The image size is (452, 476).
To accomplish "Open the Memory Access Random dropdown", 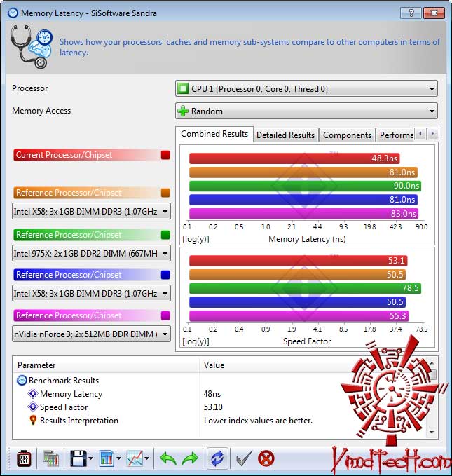I will 306,111.
